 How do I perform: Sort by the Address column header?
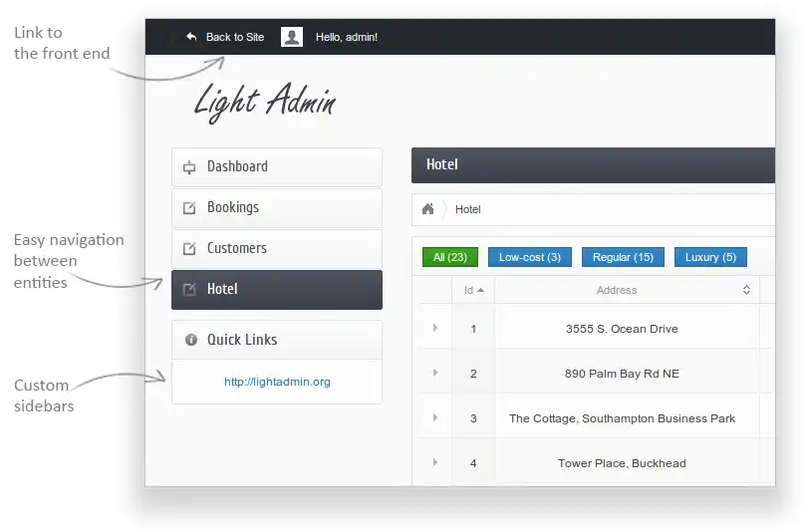coord(627,290)
